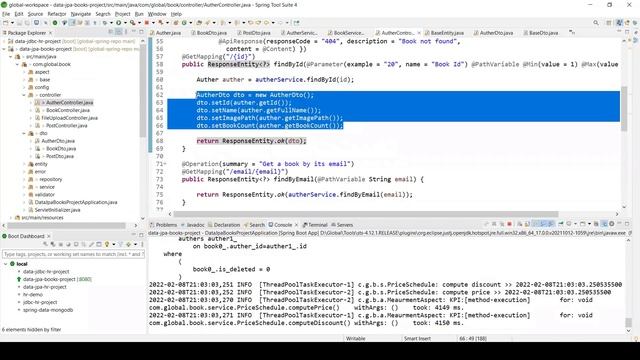The image size is (640, 360).
Task: Click the editor horizontal scrollbar
Action: [366, 214]
